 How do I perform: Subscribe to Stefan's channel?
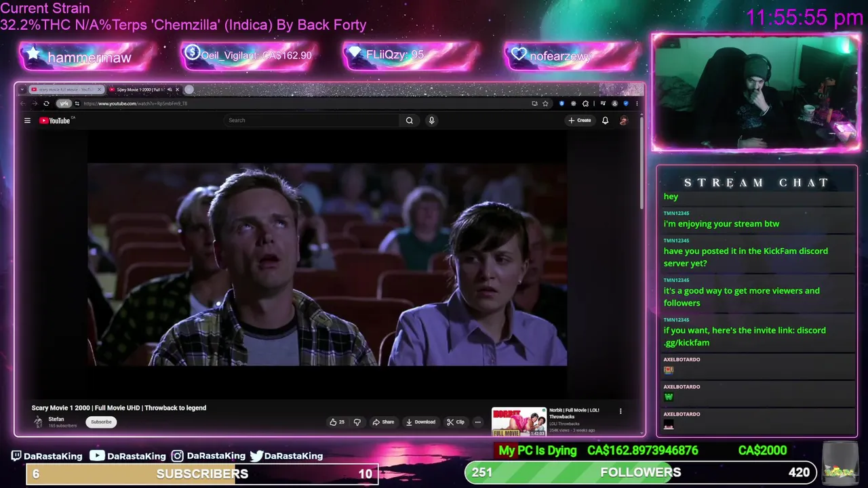[x=101, y=422]
